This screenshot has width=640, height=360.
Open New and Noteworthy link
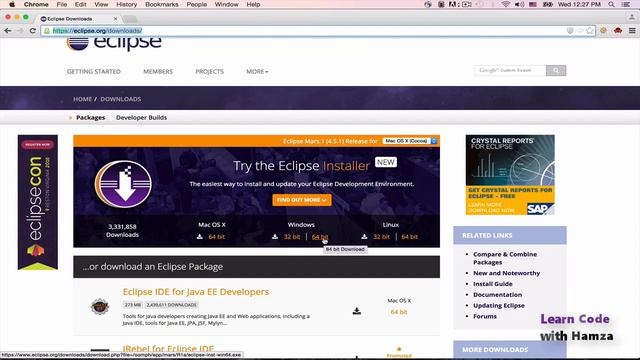tap(507, 273)
